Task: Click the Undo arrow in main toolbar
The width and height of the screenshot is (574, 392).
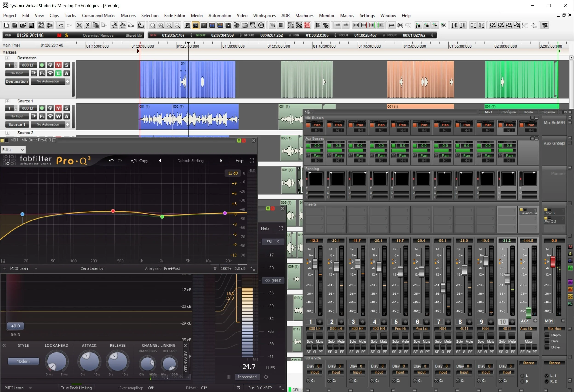Action: tap(61, 25)
